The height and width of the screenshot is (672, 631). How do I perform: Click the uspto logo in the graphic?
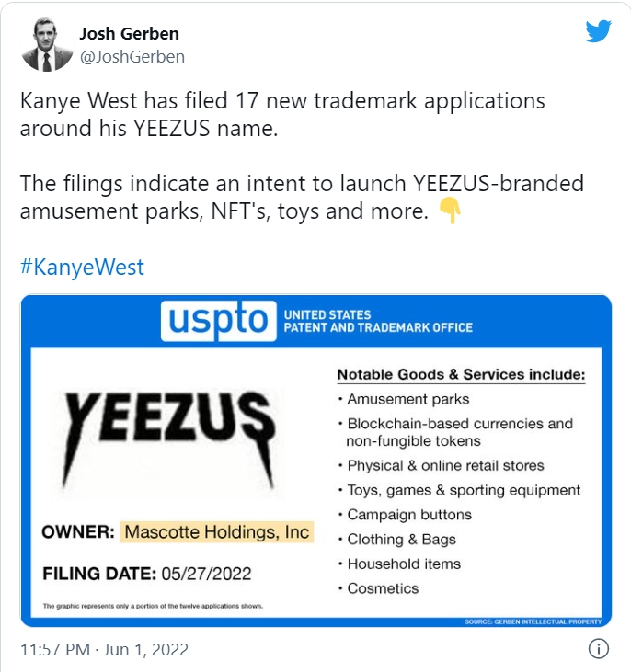pos(218,322)
